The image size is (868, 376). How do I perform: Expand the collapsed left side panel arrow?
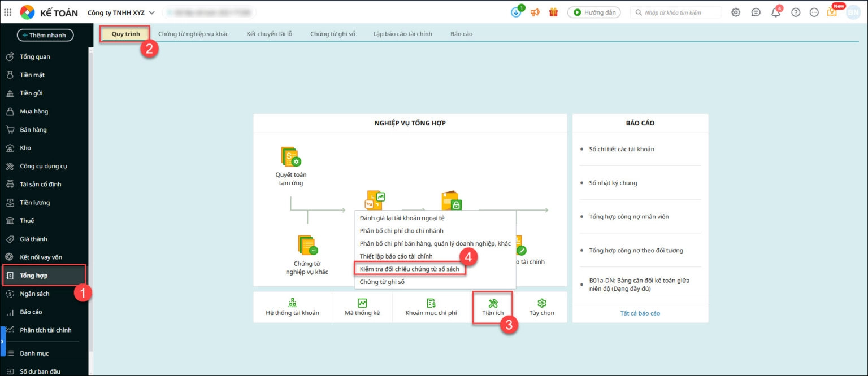click(x=3, y=341)
